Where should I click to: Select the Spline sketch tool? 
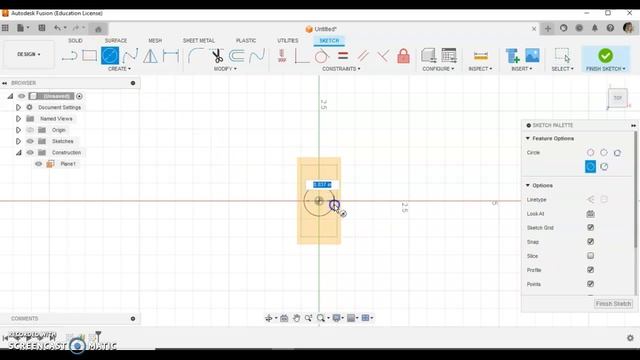(x=130, y=56)
